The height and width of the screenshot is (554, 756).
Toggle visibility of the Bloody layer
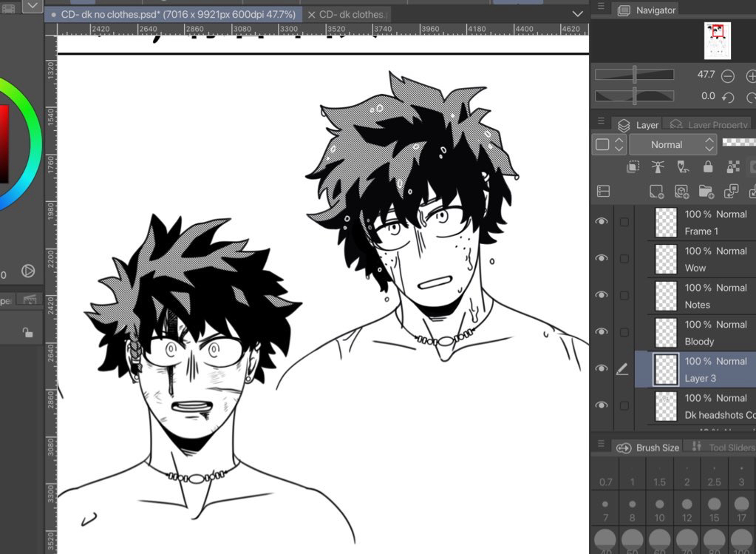pyautogui.click(x=602, y=332)
